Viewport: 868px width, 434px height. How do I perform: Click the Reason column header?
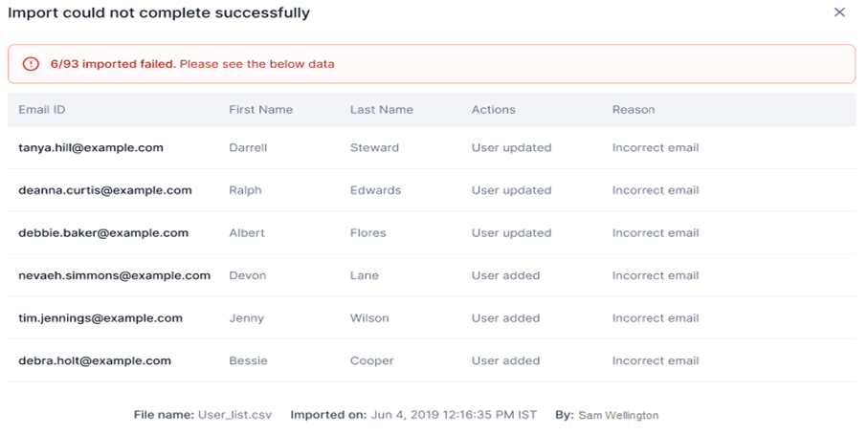[x=634, y=110]
